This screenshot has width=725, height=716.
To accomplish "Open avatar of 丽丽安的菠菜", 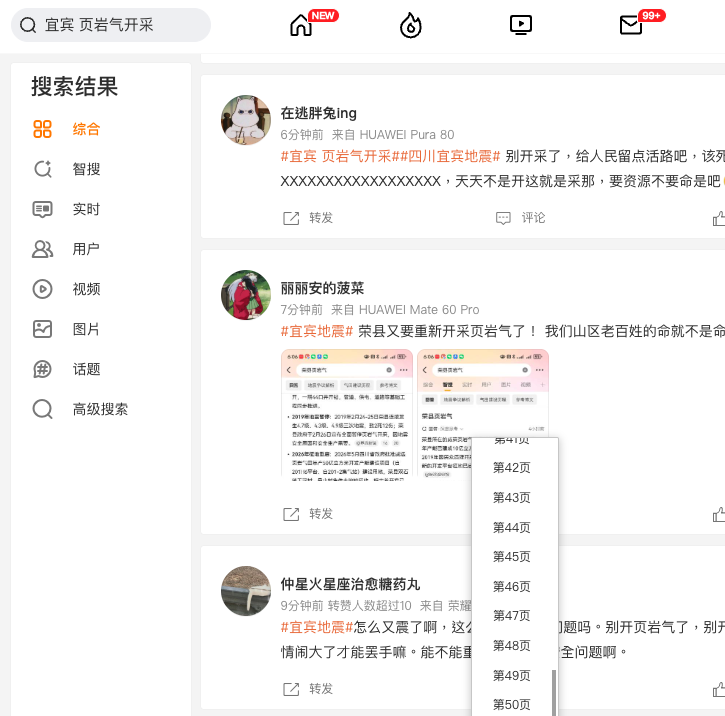I will click(x=246, y=295).
